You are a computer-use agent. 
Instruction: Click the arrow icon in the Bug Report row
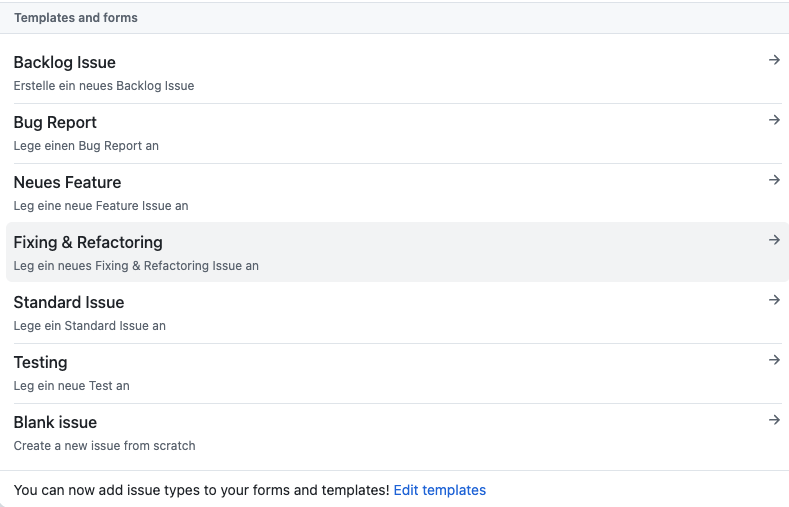[x=774, y=120]
